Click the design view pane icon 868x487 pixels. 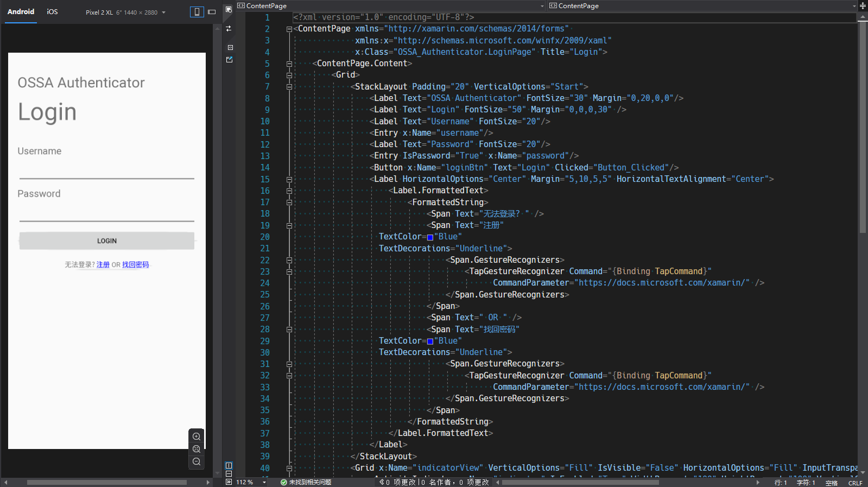coord(229,9)
